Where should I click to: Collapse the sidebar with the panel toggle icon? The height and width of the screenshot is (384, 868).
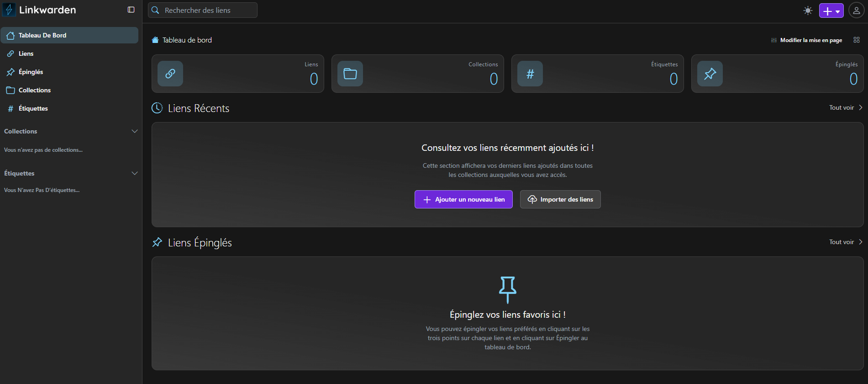click(x=131, y=10)
